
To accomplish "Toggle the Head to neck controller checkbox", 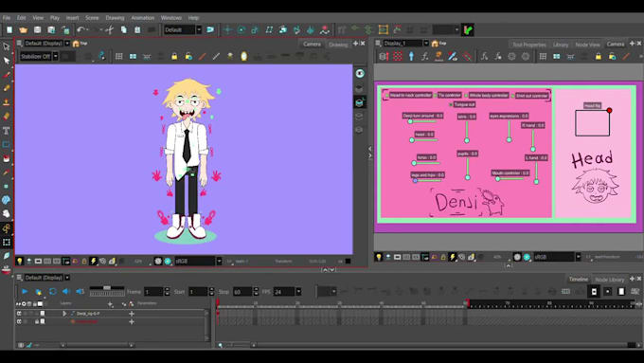I will click(386, 96).
